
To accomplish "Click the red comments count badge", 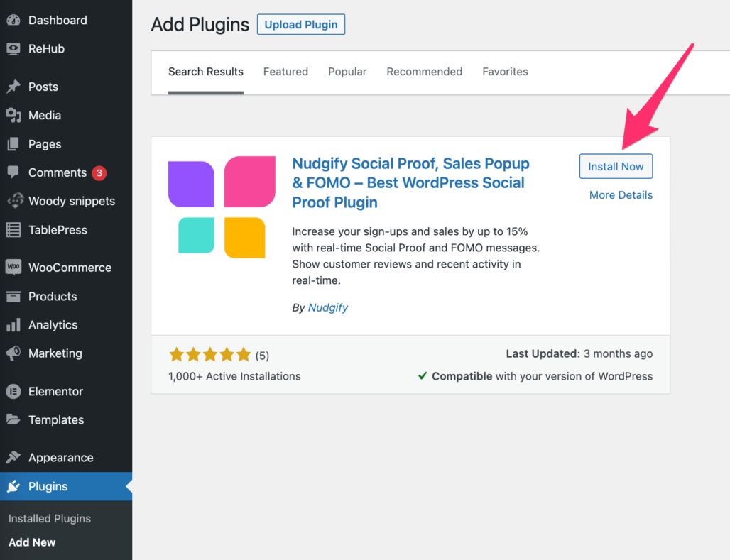I will [x=99, y=172].
